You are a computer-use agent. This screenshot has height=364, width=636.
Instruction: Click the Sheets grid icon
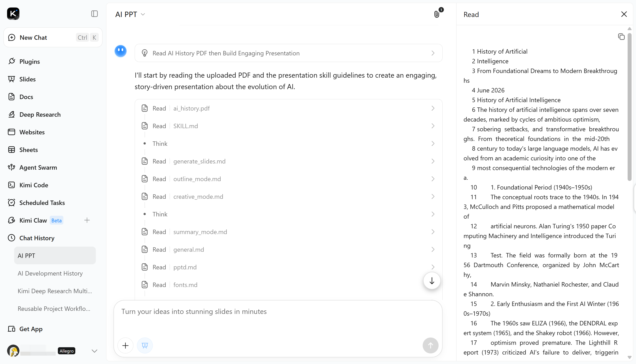click(x=11, y=150)
